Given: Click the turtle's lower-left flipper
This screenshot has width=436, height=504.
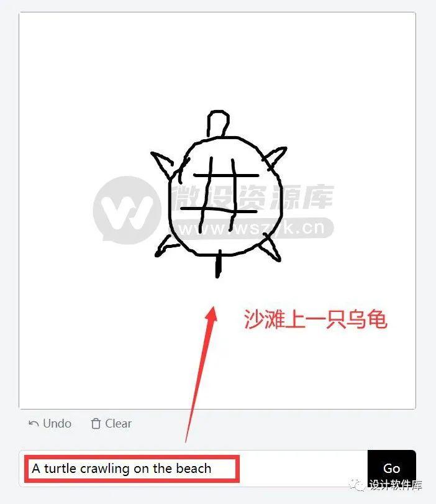Looking at the screenshot, I should [166, 246].
